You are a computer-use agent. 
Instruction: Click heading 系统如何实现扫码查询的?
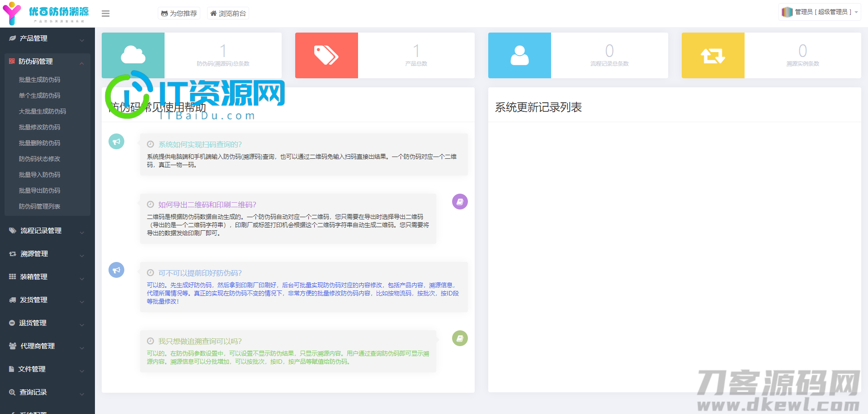click(x=200, y=144)
